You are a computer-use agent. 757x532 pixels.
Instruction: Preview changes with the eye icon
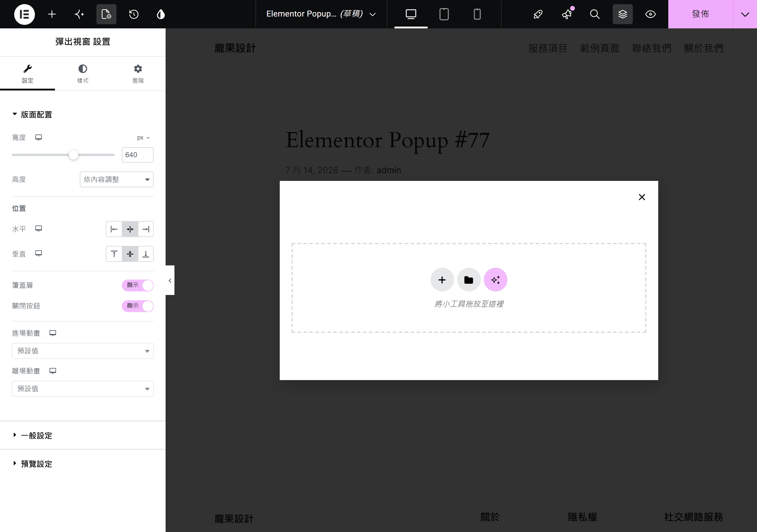click(650, 14)
